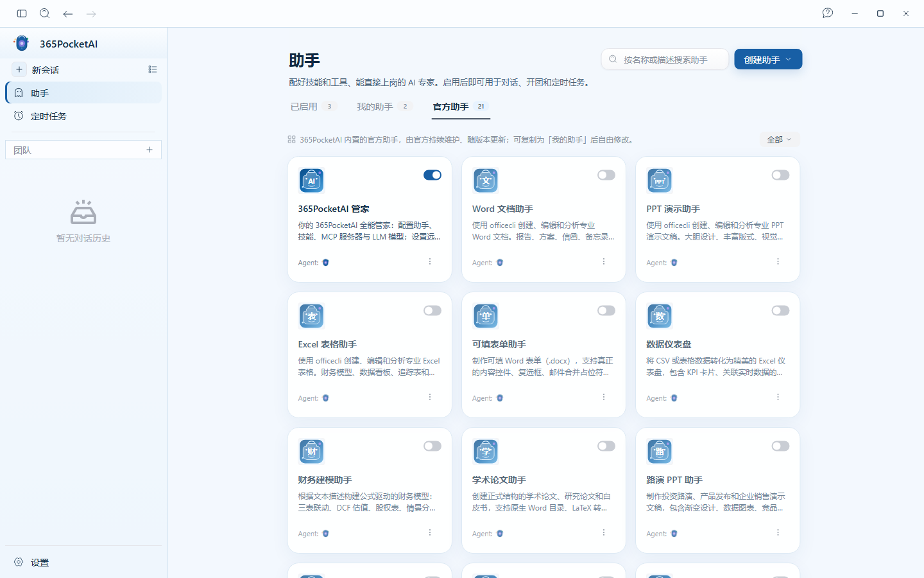Open more options on 数据仪表盘 card

point(778,397)
